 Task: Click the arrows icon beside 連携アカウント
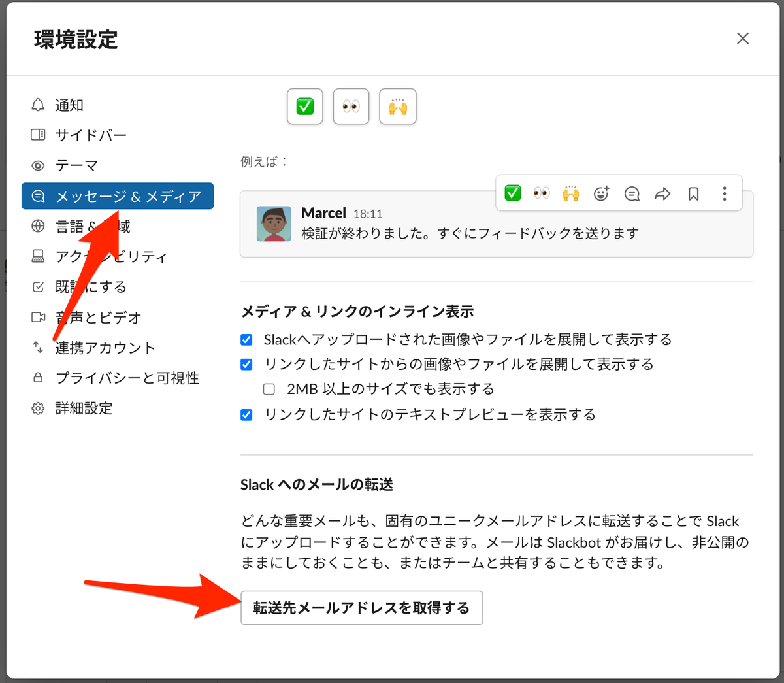pos(38,347)
